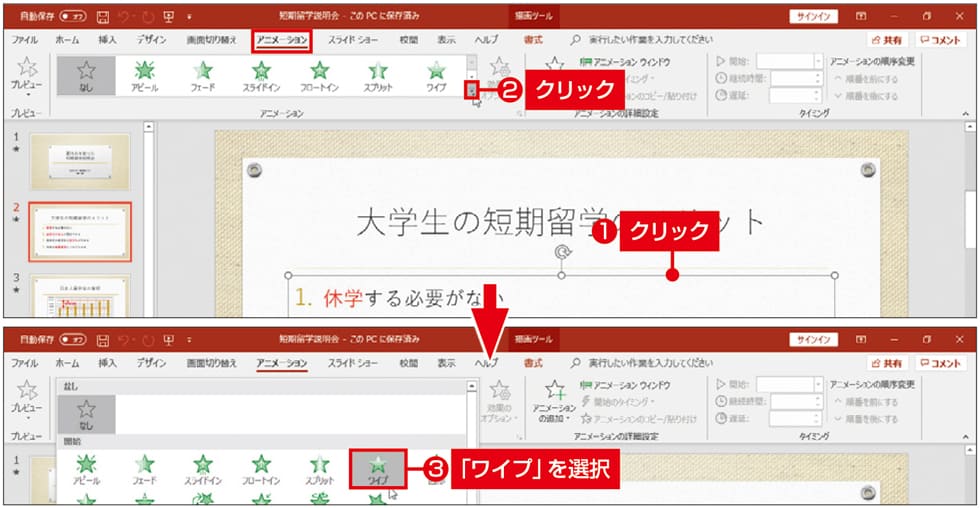Screen dimensions: 980x508
Task: Select スライドイン animation in upper screenshot gallery
Action: click(261, 76)
